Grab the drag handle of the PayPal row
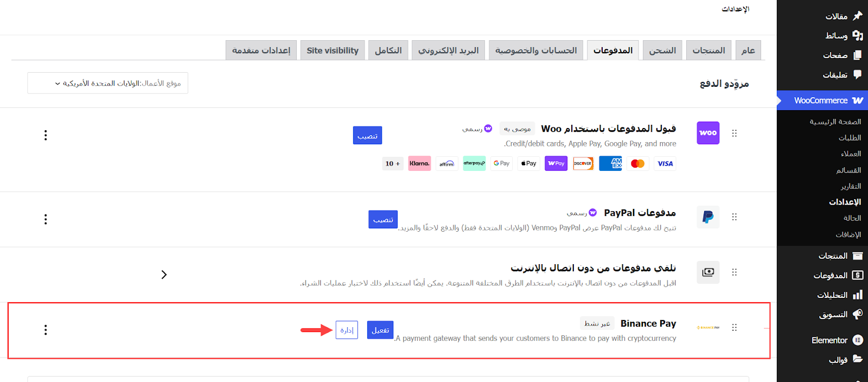Viewport: 868px width, 382px height. [735, 217]
